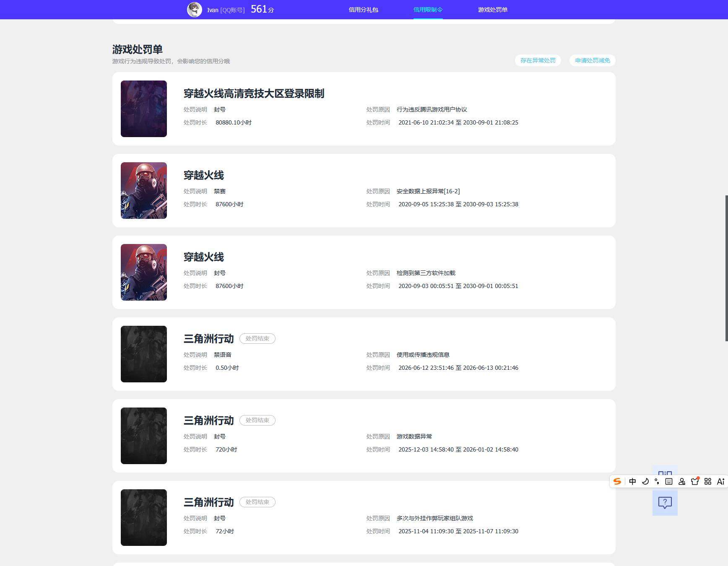Click 穿越火线 thumbnail in 检测到第三方软件加载 card
Image resolution: width=728 pixels, height=566 pixels.
point(144,272)
